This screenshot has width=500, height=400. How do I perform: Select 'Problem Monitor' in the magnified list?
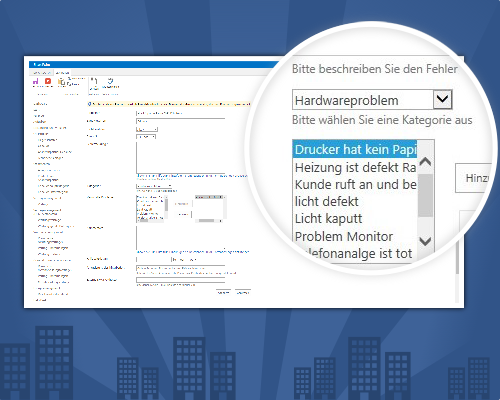(344, 236)
